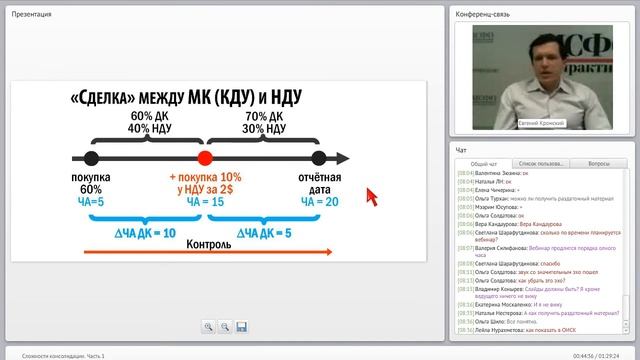
Task: Select the Презентация panel title
Action: click(x=31, y=14)
